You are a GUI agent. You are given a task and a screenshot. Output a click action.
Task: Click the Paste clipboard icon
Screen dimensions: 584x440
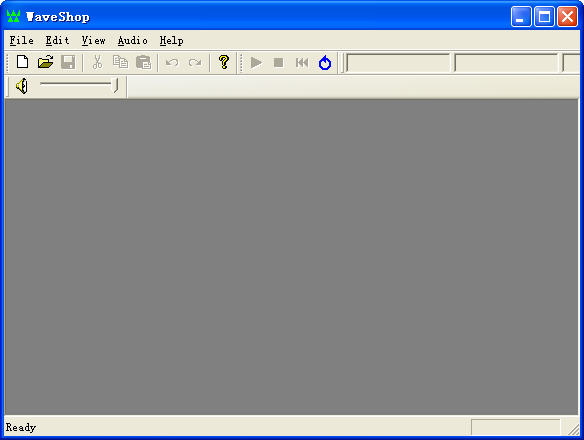point(143,62)
